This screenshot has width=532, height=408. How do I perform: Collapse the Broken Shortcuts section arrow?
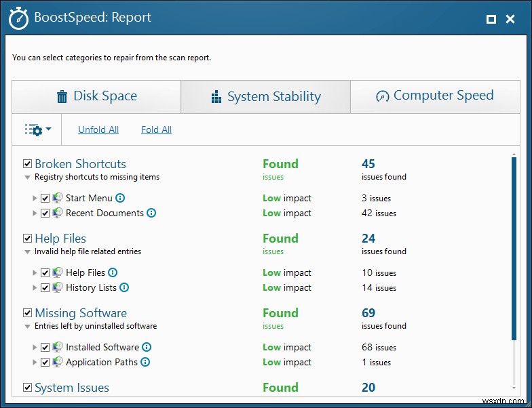pyautogui.click(x=27, y=178)
